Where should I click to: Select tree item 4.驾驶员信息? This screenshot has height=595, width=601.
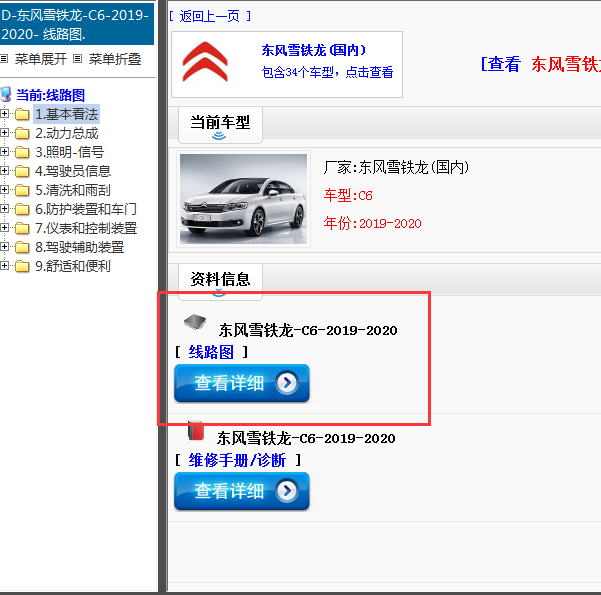tap(73, 171)
